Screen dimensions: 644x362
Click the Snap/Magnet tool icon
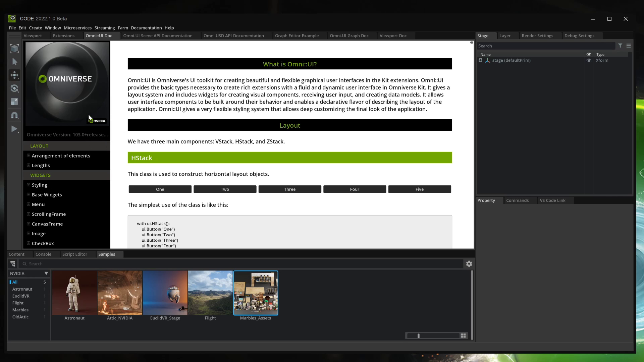[x=14, y=115]
